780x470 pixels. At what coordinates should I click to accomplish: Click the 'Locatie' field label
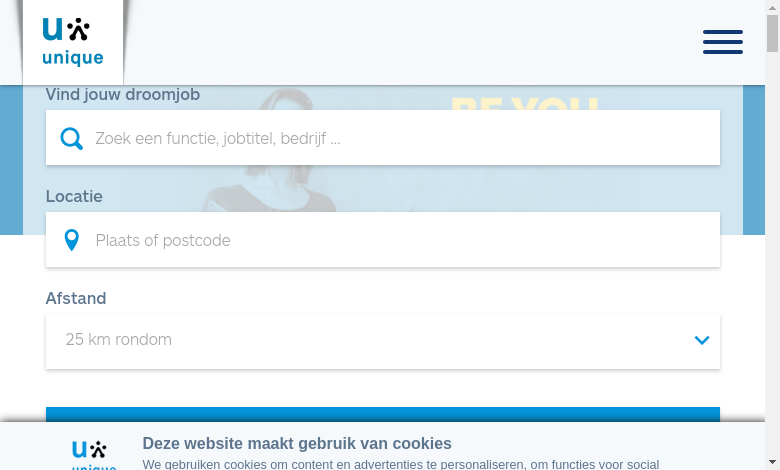74,196
